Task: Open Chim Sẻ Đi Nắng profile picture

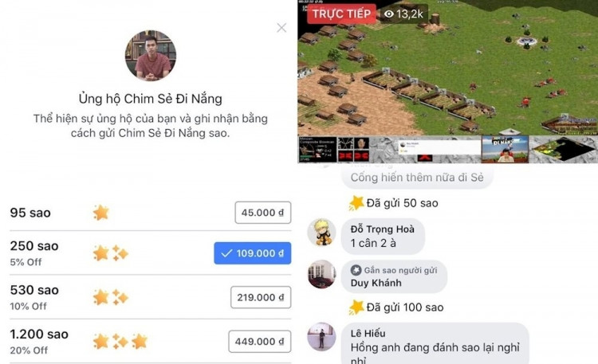Action: pos(151,56)
